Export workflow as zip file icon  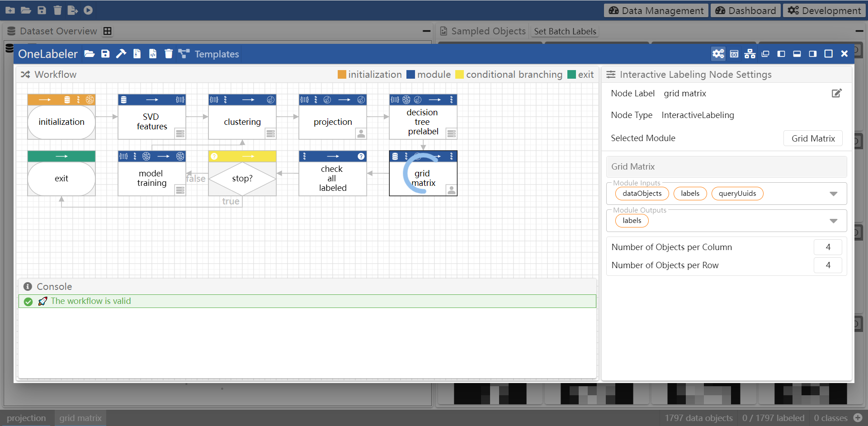(137, 54)
